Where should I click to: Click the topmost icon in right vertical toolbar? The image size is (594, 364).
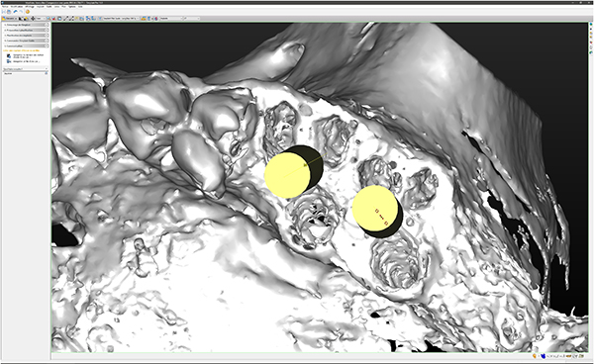[591, 24]
